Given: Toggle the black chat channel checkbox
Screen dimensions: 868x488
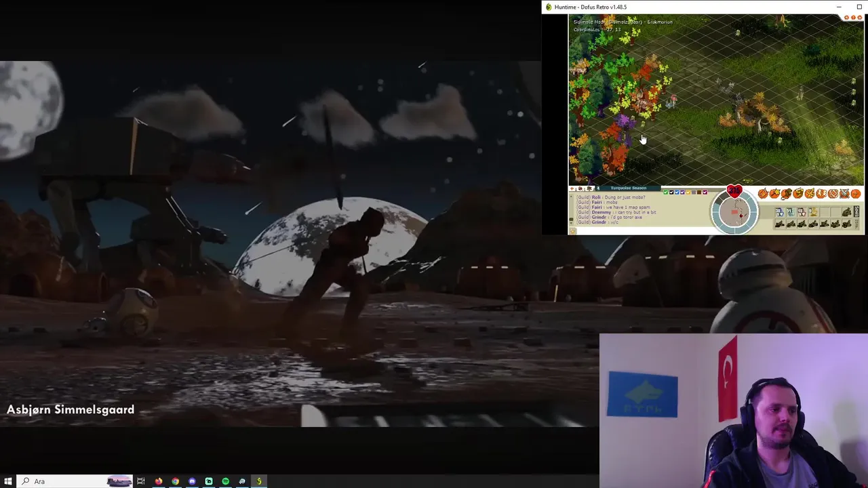Looking at the screenshot, I should (671, 192).
